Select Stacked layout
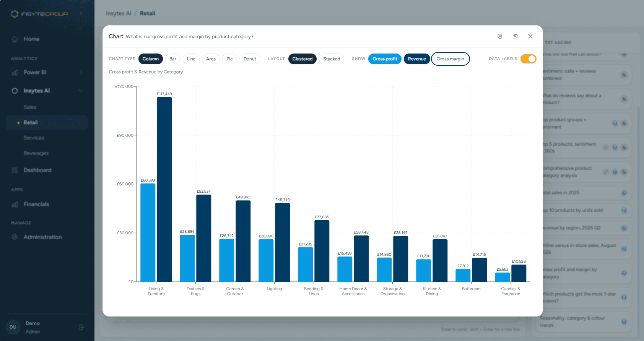 pyautogui.click(x=332, y=59)
